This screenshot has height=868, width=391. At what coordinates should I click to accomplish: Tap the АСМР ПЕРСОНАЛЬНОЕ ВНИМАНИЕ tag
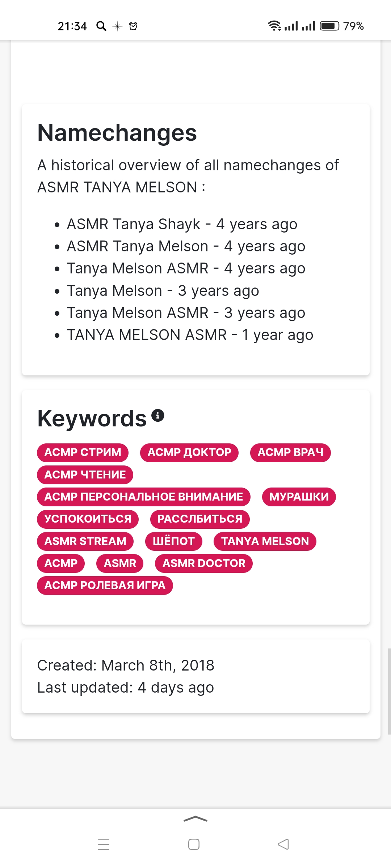(144, 497)
